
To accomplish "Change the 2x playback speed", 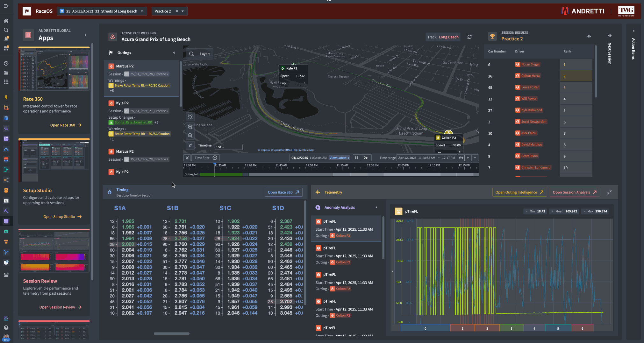I will click(x=366, y=158).
